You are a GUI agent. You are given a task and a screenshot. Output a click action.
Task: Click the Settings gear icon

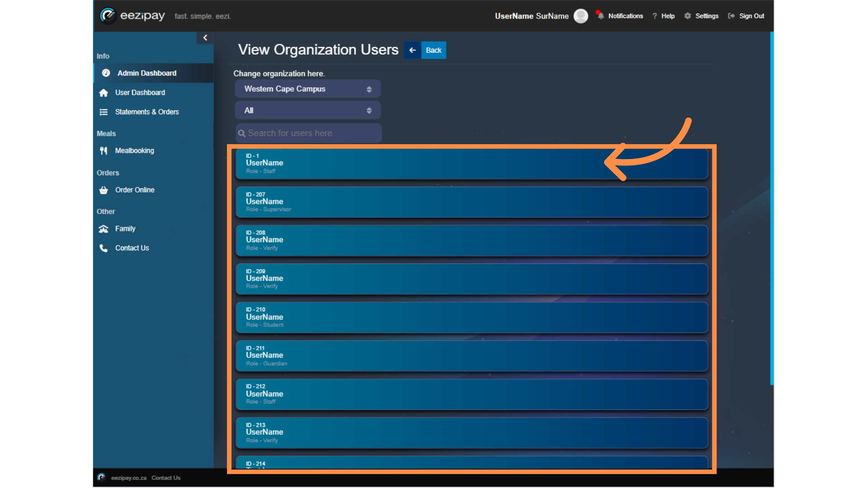coord(688,16)
